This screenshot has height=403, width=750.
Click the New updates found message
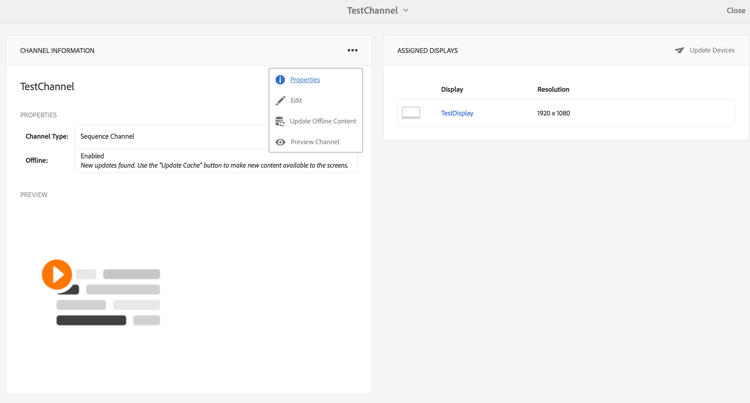[x=214, y=165]
